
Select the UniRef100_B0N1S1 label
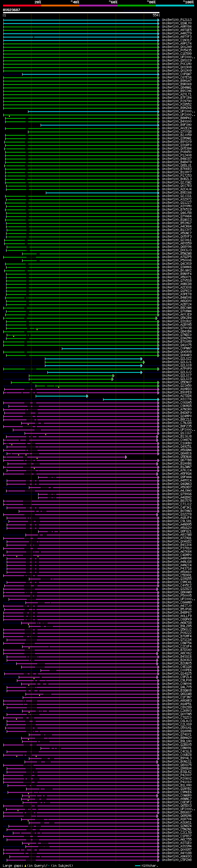(x=177, y=761)
